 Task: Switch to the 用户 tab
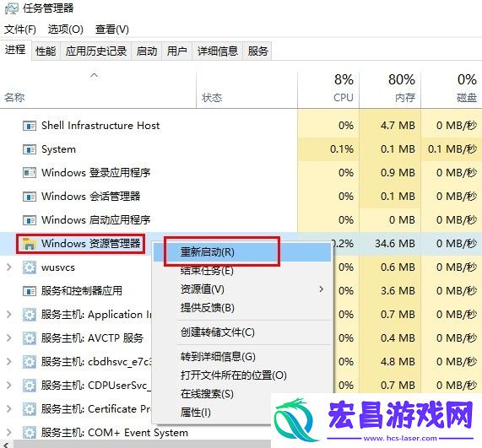pos(176,51)
